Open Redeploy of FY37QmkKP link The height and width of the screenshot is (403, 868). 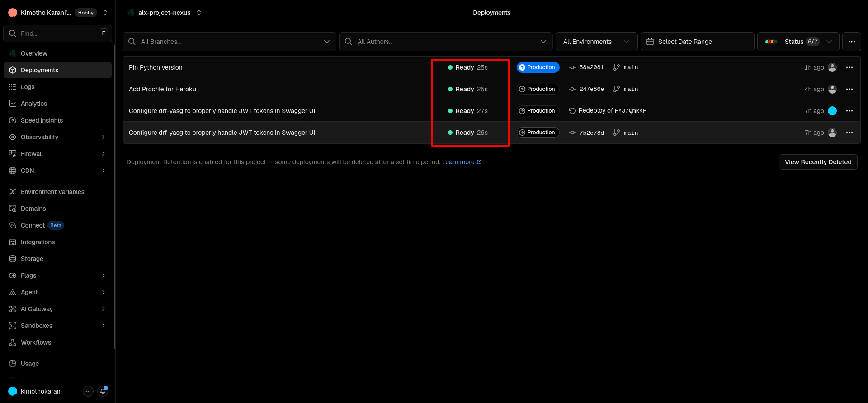[x=607, y=111]
